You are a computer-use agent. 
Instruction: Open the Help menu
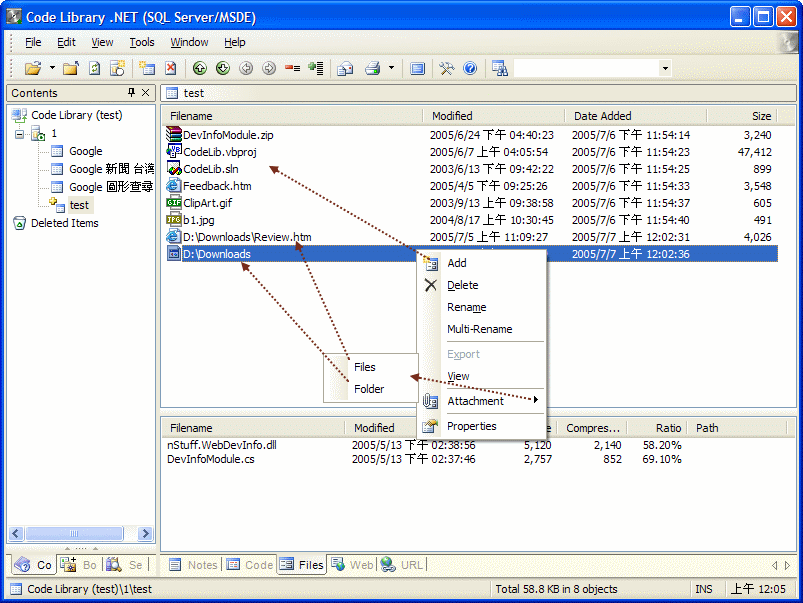pyautogui.click(x=235, y=42)
